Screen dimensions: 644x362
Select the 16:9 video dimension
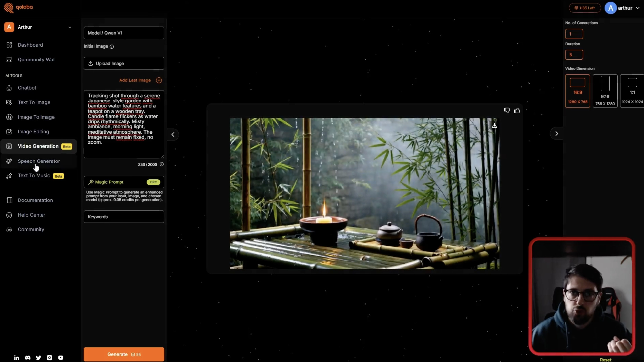pos(578,91)
